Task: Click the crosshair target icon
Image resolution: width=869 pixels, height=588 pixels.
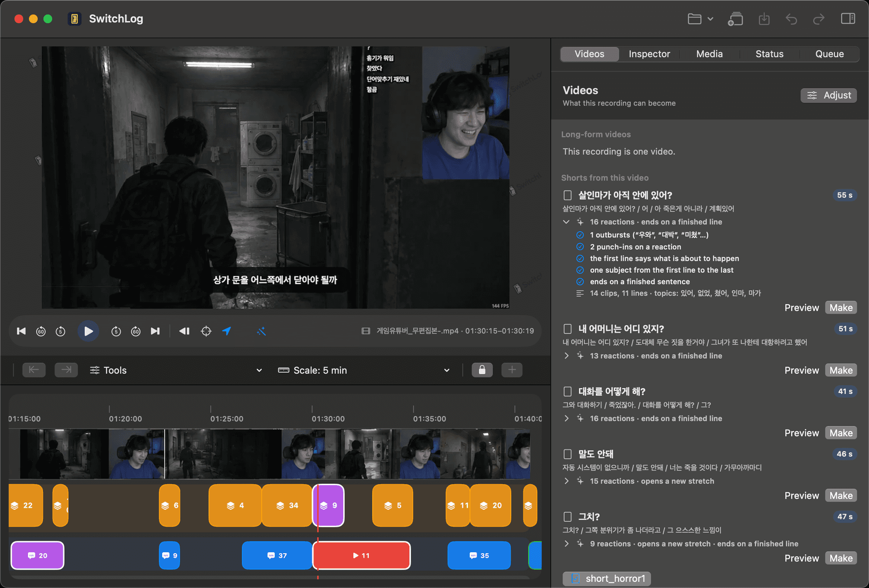Action: (206, 331)
